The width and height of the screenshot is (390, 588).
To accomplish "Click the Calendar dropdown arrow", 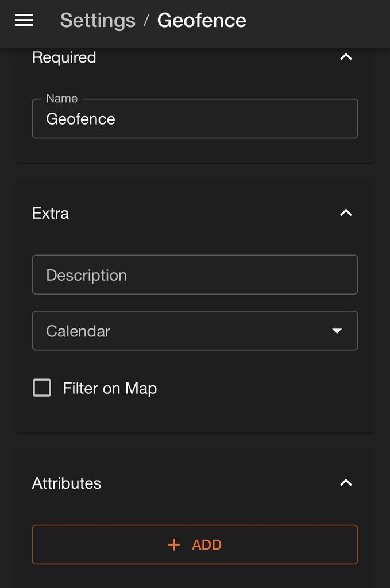I will click(337, 331).
